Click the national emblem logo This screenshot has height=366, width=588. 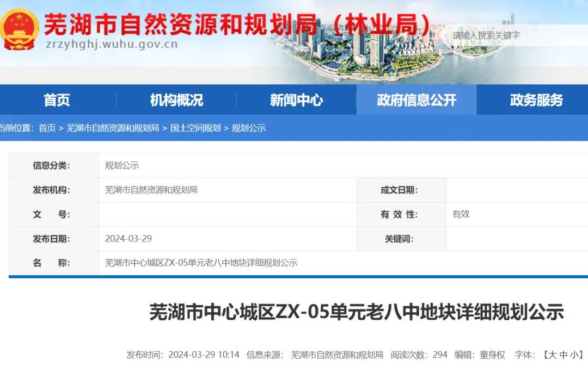click(19, 30)
